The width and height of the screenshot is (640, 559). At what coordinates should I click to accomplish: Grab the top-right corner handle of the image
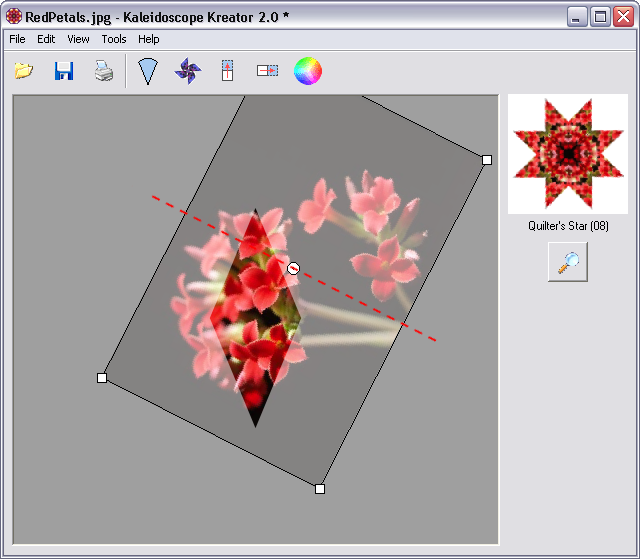click(487, 160)
